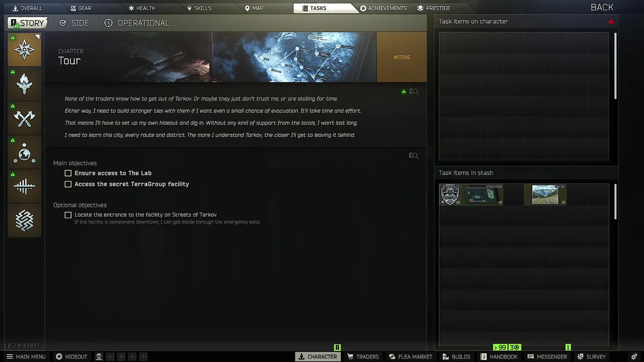Open the woven knot story chapter
The height and width of the screenshot is (362, 644).
point(24,221)
